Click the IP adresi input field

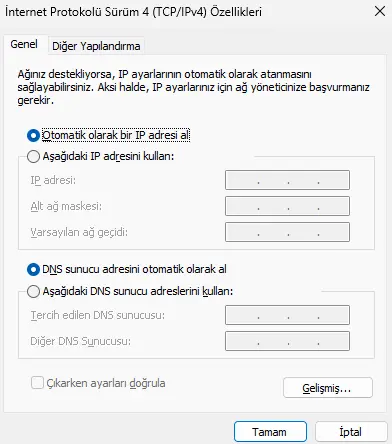tap(287, 180)
